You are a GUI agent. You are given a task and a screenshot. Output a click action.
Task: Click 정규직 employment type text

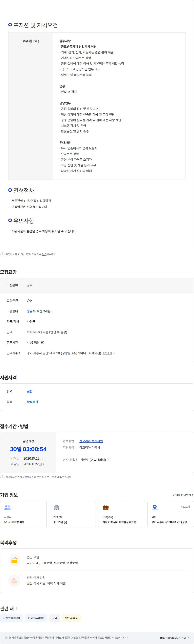pyautogui.click(x=31, y=311)
